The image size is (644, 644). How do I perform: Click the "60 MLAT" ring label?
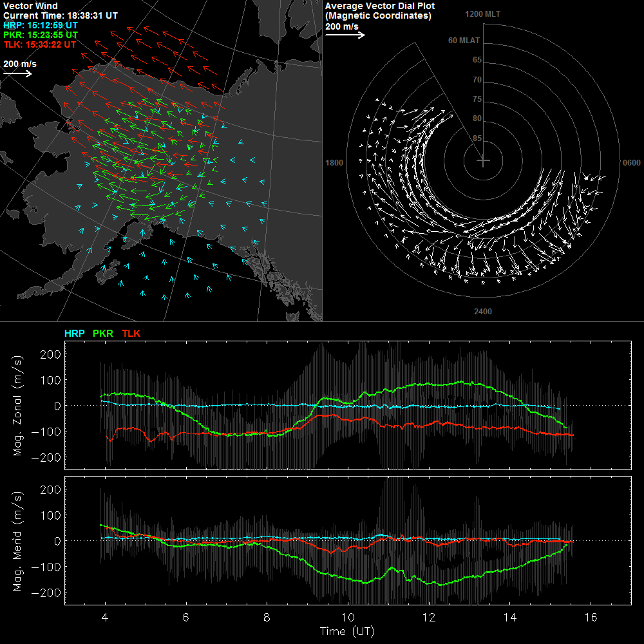(464, 40)
